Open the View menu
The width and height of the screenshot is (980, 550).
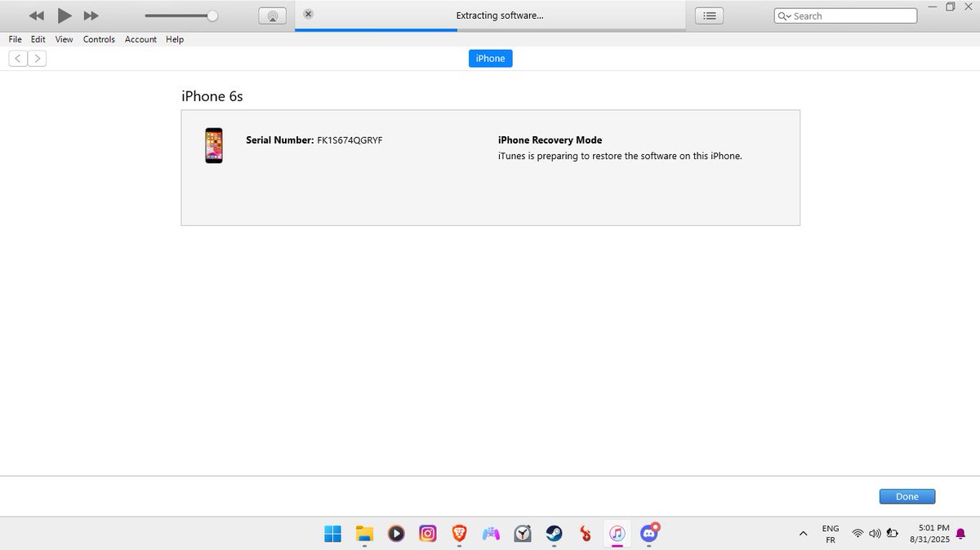pos(64,39)
